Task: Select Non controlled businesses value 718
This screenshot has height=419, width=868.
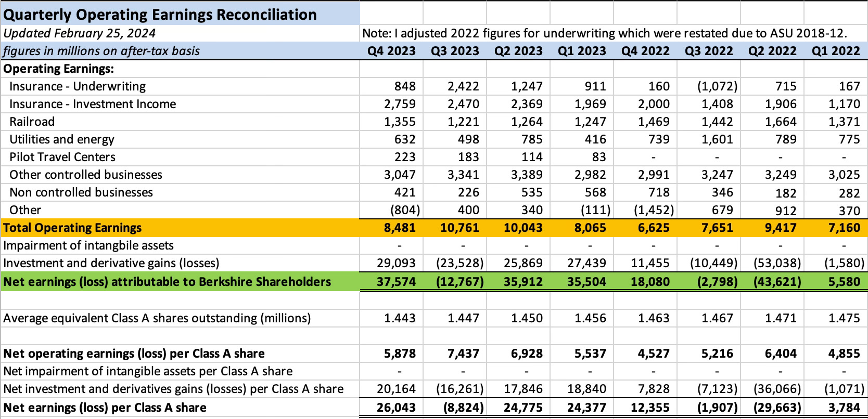Action: point(659,192)
